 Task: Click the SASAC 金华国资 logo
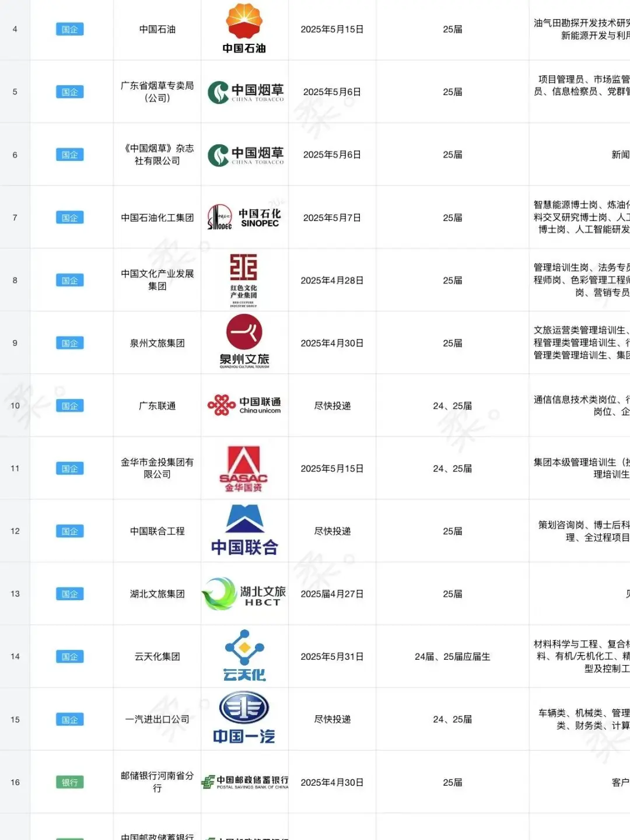pos(244,468)
